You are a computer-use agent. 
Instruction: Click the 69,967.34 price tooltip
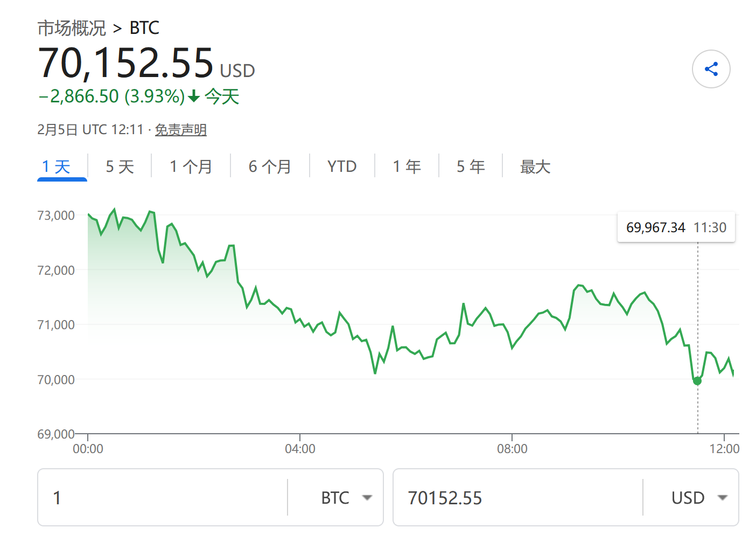pos(676,227)
